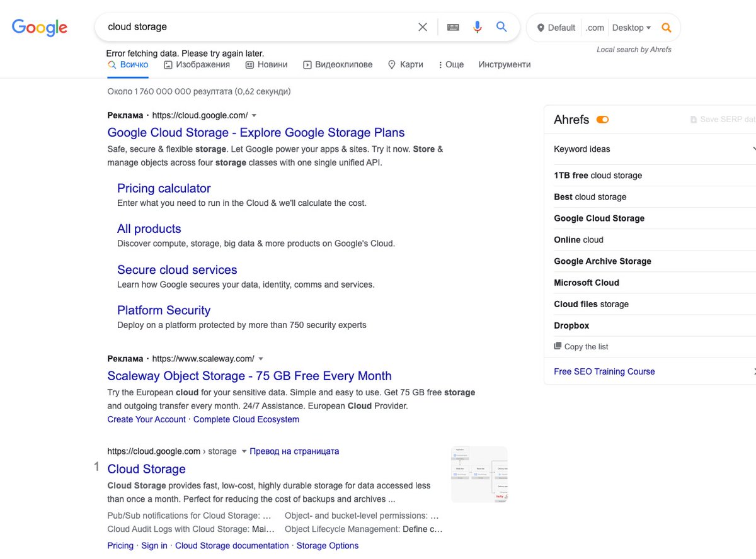Viewport: 756px width, 559px height.
Task: Open the Google Cloud Storage - Explore Google Storage Plans ad
Action: pos(256,133)
